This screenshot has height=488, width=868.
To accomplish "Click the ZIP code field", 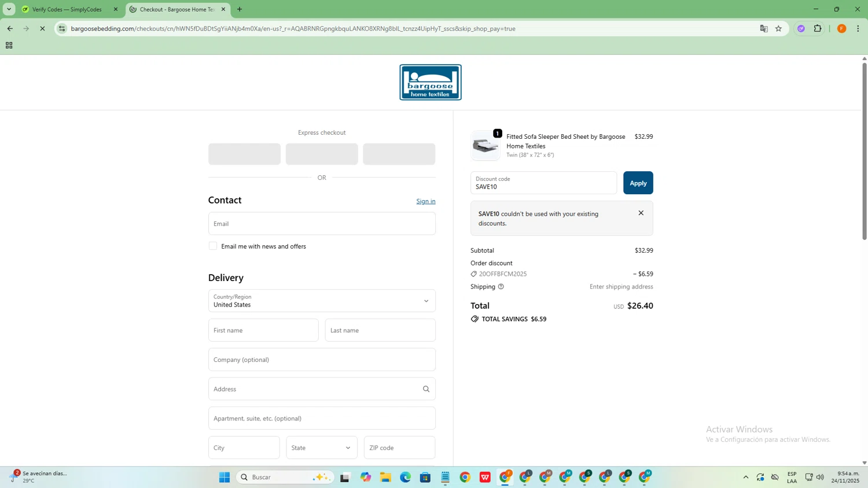I will (x=399, y=448).
